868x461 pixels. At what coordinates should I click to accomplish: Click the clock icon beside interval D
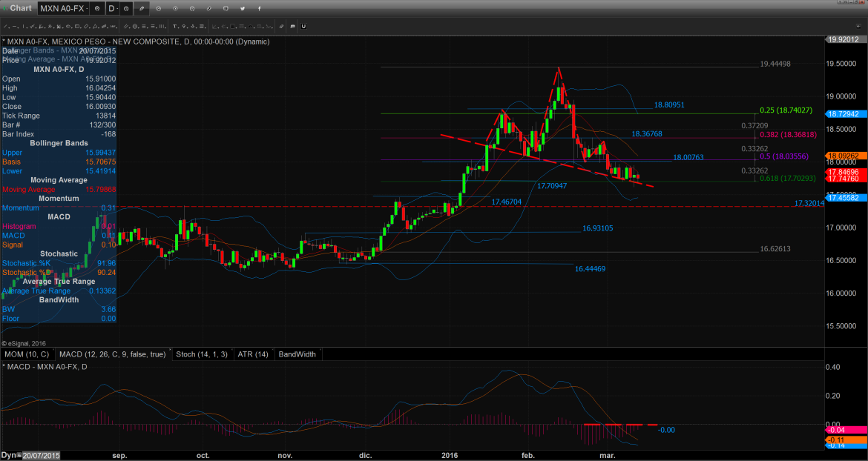click(x=126, y=8)
